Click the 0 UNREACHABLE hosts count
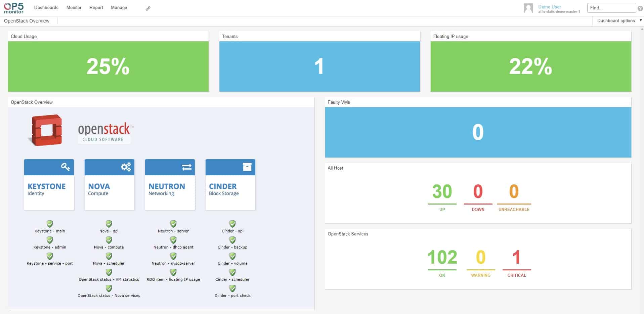This screenshot has height=314, width=644. (x=514, y=192)
